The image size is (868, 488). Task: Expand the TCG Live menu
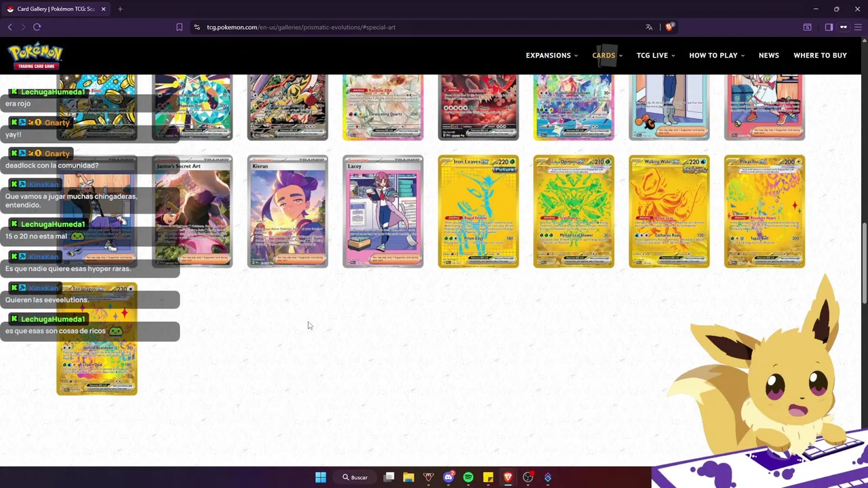[x=656, y=56]
